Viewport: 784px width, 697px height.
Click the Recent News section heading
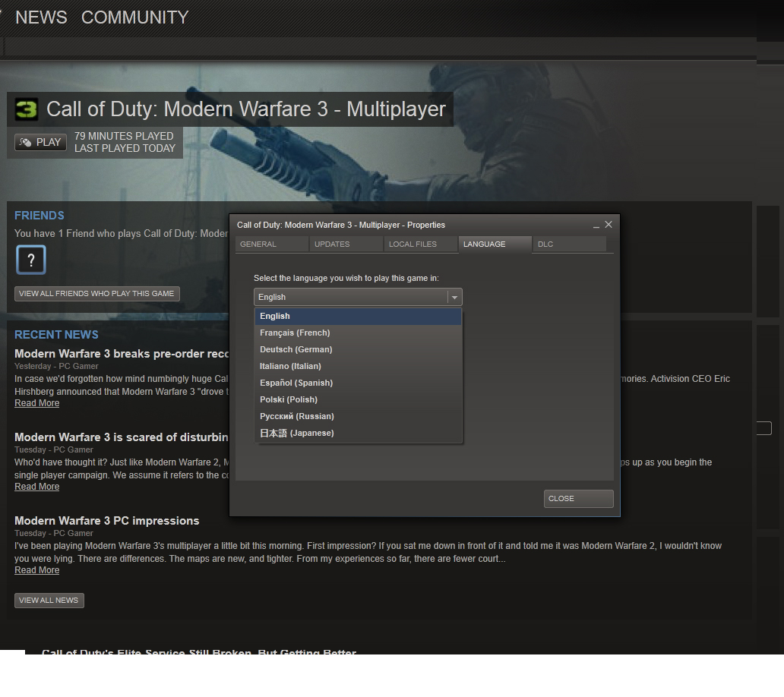pyautogui.click(x=56, y=335)
